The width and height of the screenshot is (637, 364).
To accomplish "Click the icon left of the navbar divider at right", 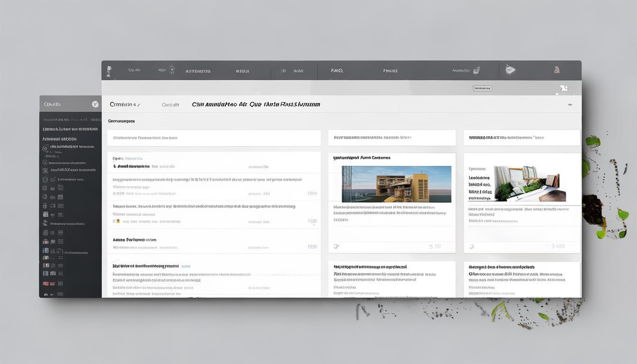I will pos(476,71).
